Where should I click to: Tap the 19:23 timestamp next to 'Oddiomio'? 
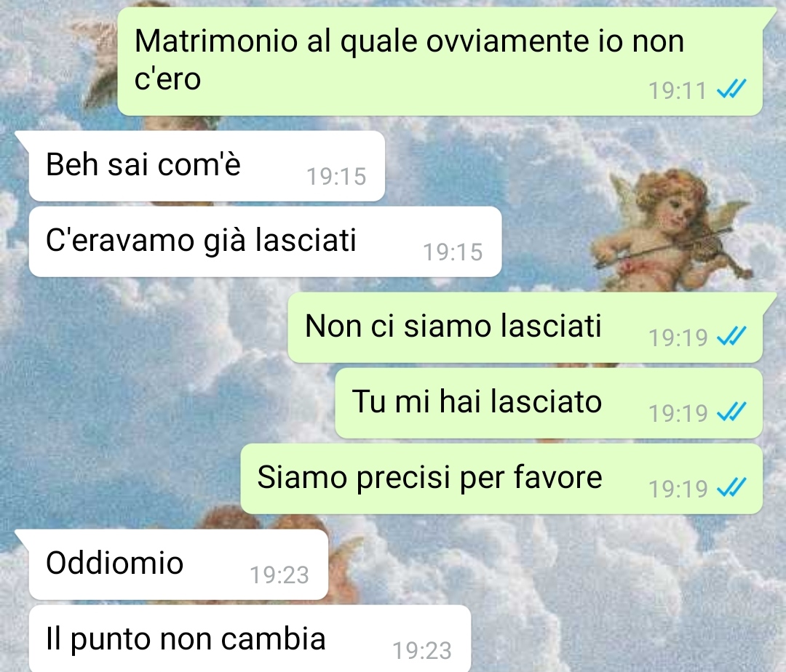click(x=279, y=575)
